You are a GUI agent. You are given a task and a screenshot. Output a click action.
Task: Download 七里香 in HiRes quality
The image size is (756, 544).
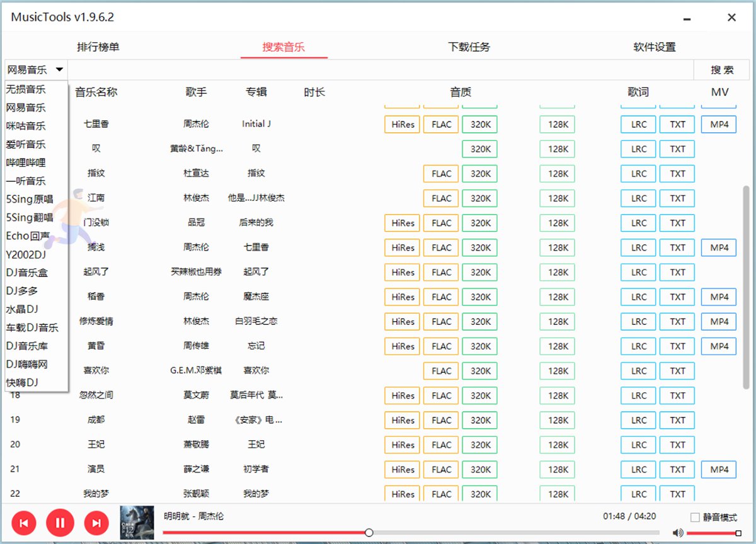402,124
